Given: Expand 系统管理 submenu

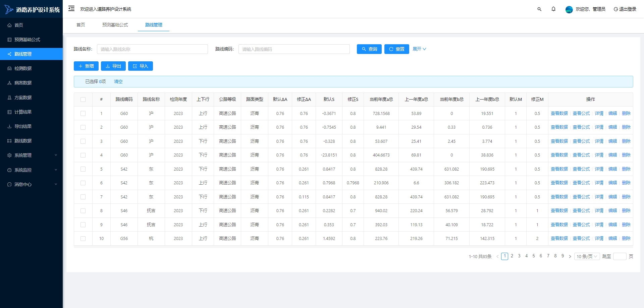Looking at the screenshot, I should pyautogui.click(x=31, y=155).
